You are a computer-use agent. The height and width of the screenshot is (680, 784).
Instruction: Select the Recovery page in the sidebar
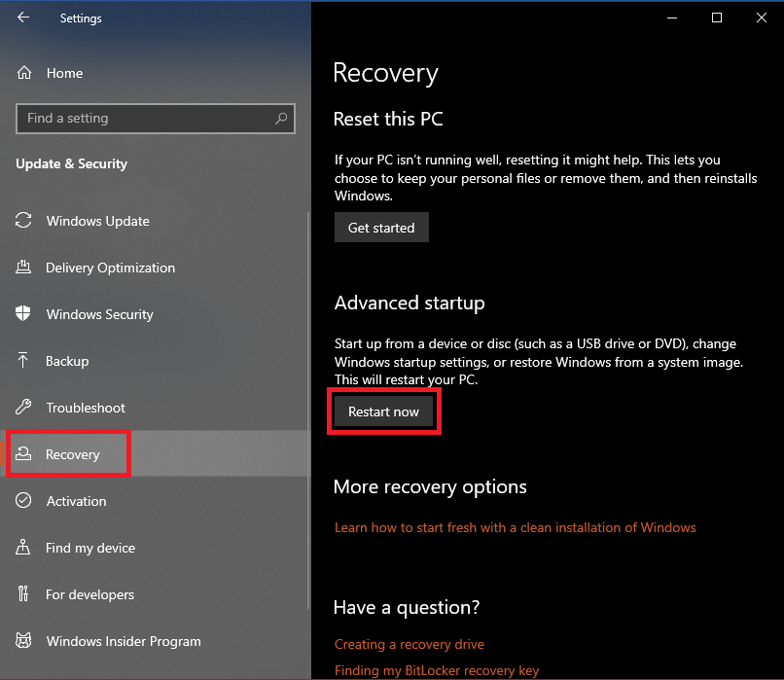(73, 453)
